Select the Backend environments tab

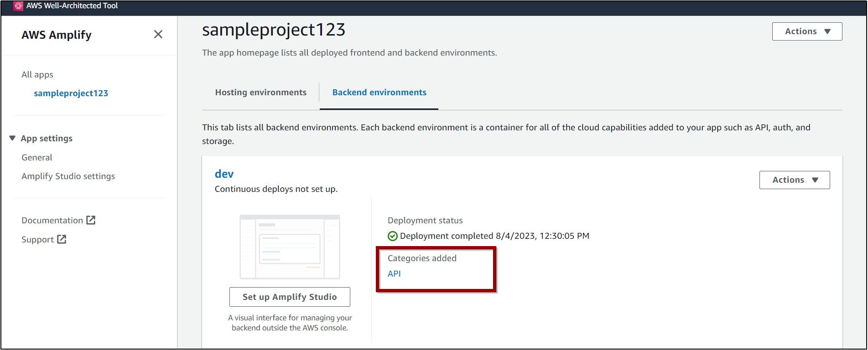tap(379, 93)
